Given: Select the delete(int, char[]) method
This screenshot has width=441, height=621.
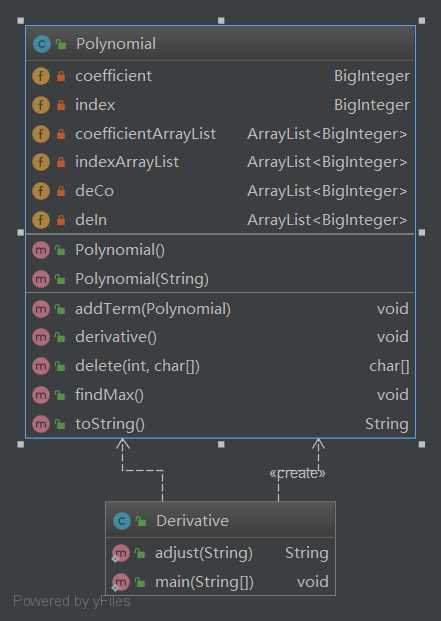Looking at the screenshot, I should click(x=220, y=366).
